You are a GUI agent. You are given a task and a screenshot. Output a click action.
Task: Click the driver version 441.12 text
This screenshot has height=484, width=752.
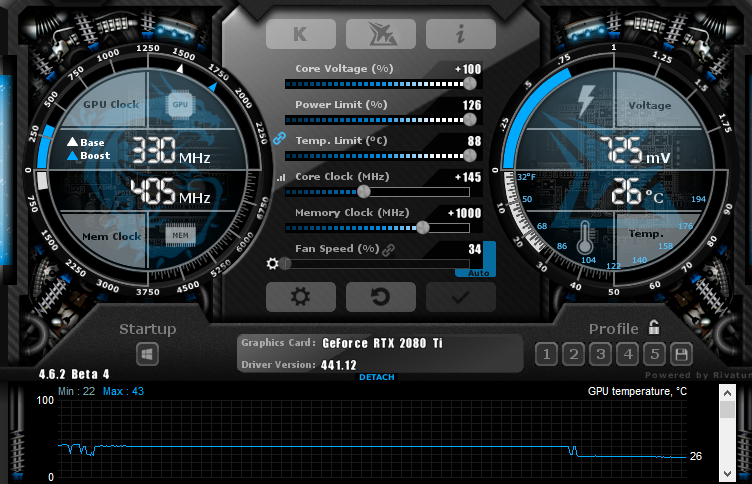coord(339,365)
